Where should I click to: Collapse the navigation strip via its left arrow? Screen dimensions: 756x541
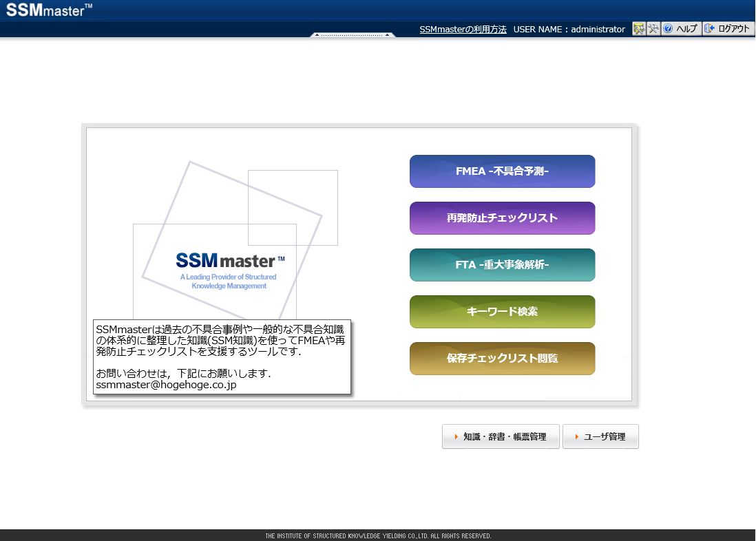point(315,34)
